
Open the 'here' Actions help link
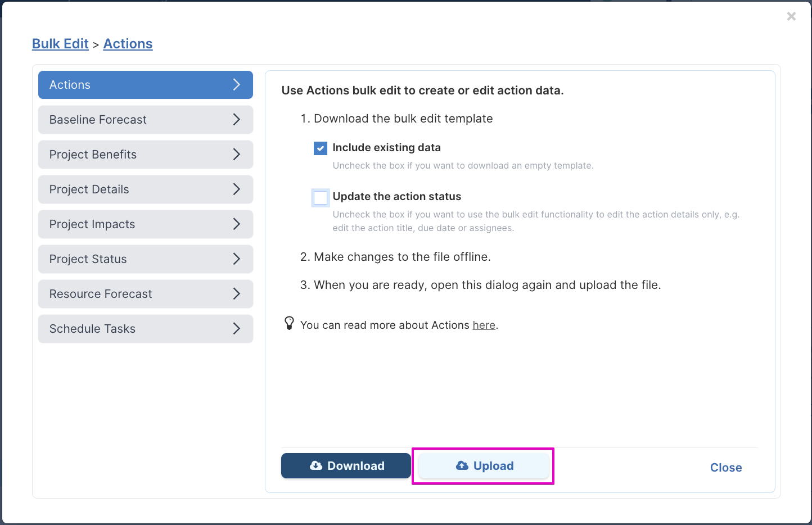pyautogui.click(x=484, y=325)
